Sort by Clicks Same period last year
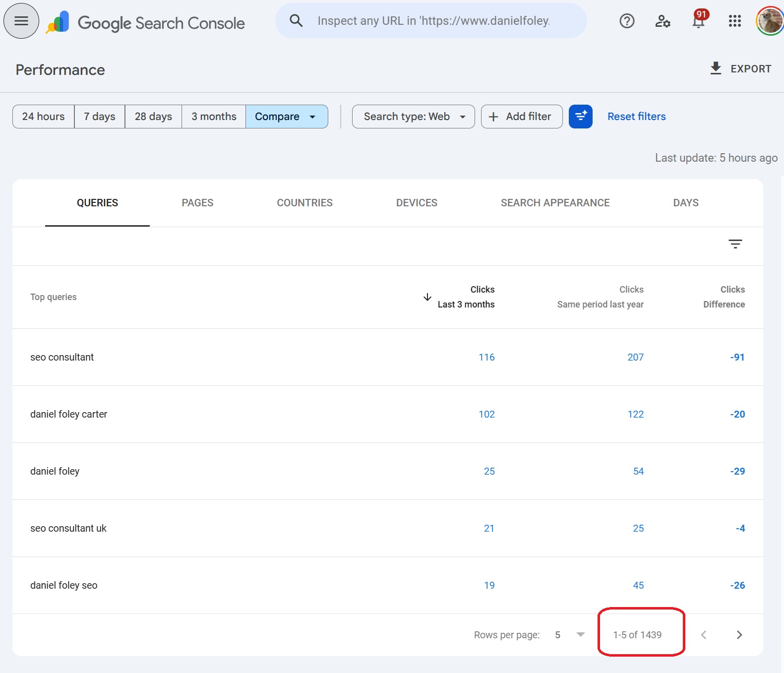The width and height of the screenshot is (784, 673). [x=601, y=297]
